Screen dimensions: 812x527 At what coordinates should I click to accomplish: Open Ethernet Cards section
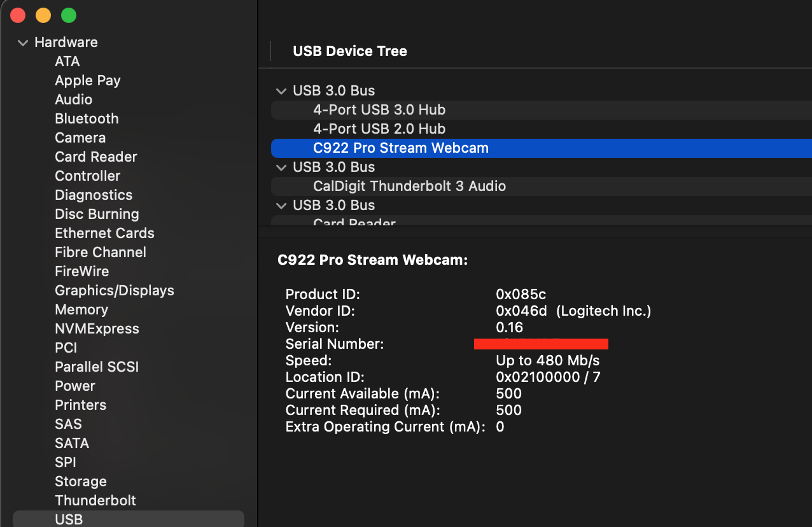click(x=104, y=233)
